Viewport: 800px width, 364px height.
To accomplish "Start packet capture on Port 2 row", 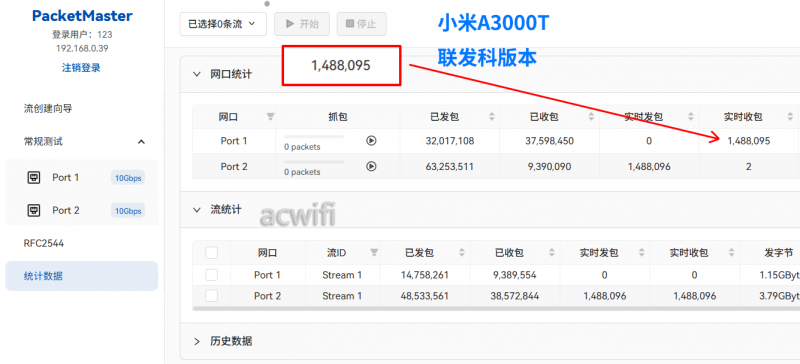I will [371, 166].
